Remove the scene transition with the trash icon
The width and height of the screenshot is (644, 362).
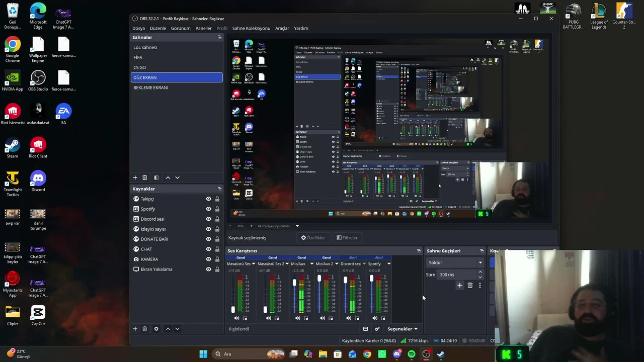470,285
